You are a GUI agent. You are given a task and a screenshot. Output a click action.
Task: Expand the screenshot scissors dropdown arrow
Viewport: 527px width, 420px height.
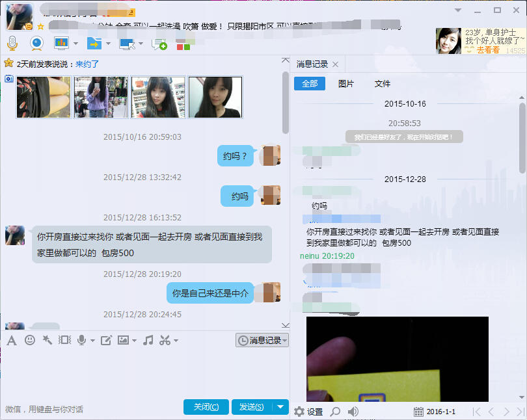click(x=176, y=341)
